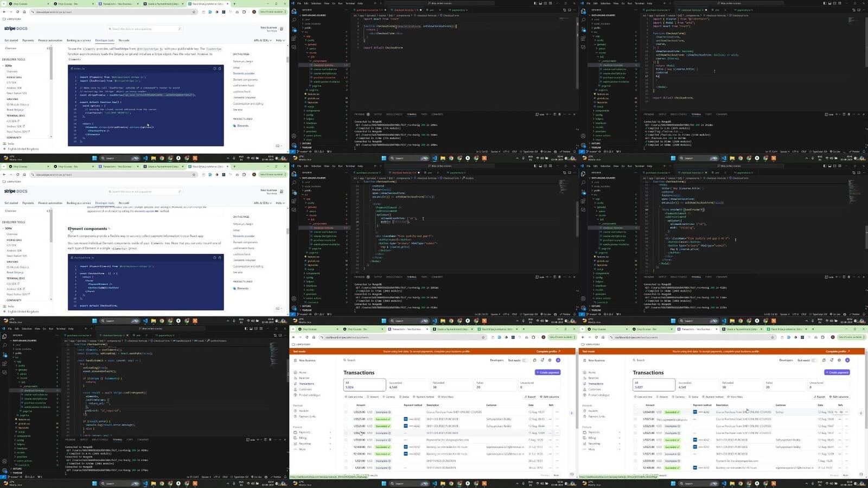The image size is (868, 488).
Task: Focus Search field on 5,024 Transactions page
Action: (350, 360)
